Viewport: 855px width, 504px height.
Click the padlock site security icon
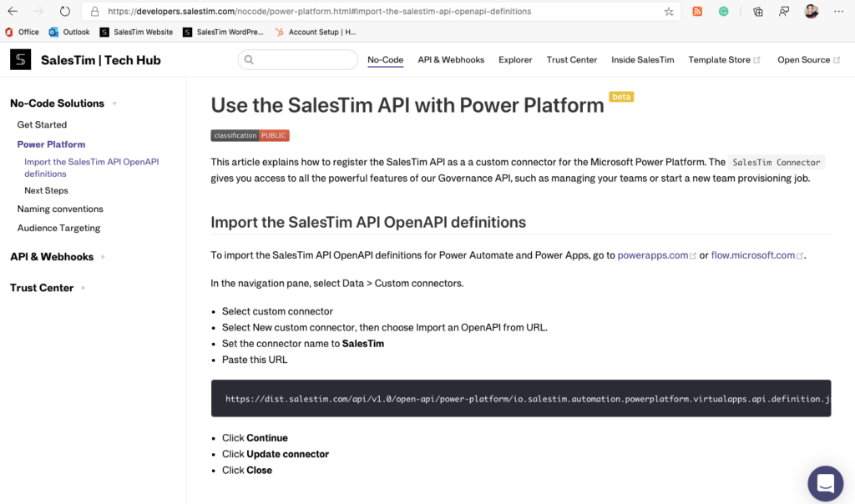coord(95,12)
